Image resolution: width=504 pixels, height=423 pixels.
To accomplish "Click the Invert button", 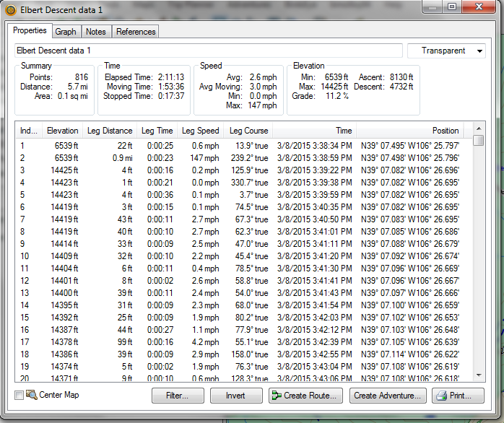I will point(236,396).
